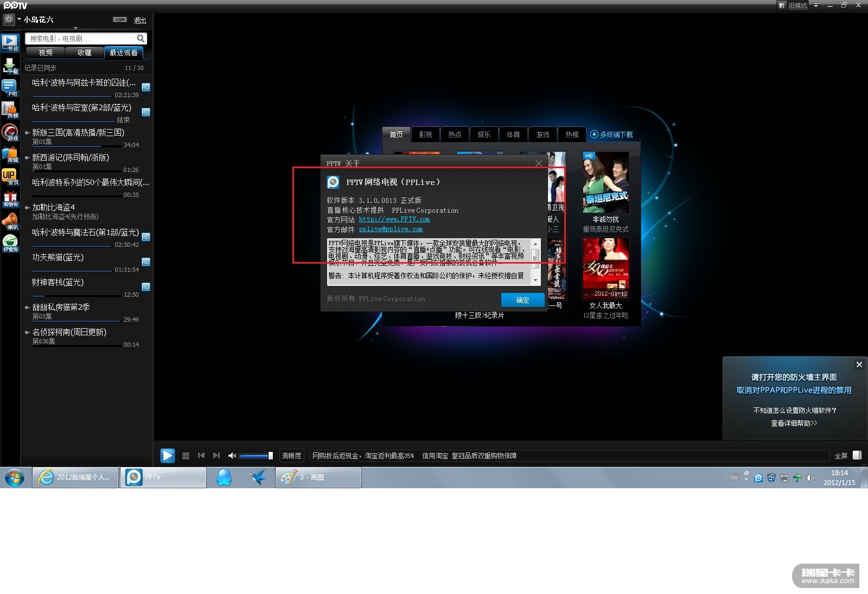Click 确定 in the About dialog
Viewport: 868px width, 594px height.
click(x=522, y=300)
